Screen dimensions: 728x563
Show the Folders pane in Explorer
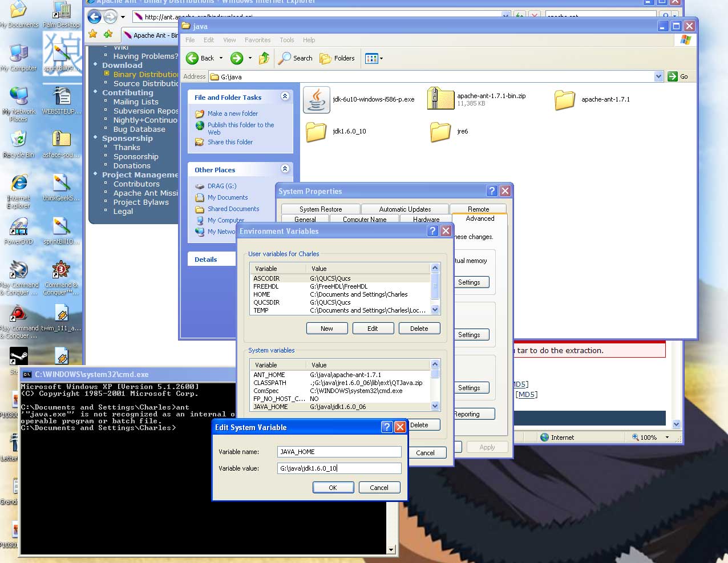[x=337, y=58]
